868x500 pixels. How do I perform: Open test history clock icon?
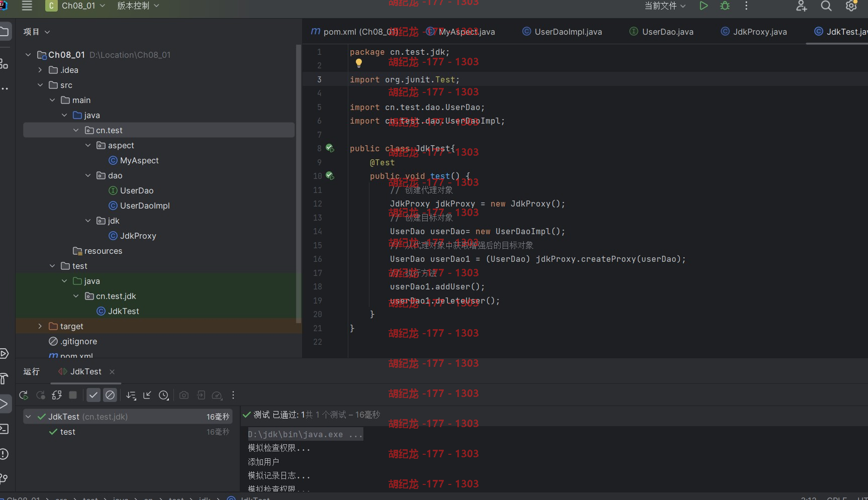(164, 395)
